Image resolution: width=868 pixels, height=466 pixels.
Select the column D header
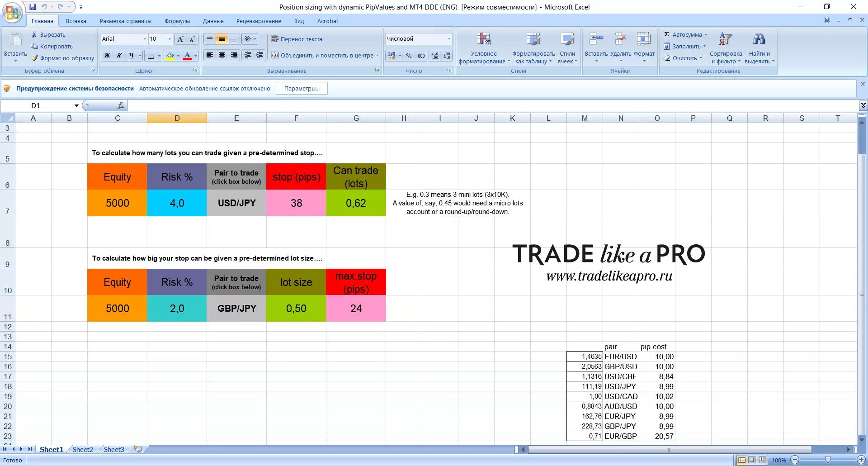pos(177,118)
